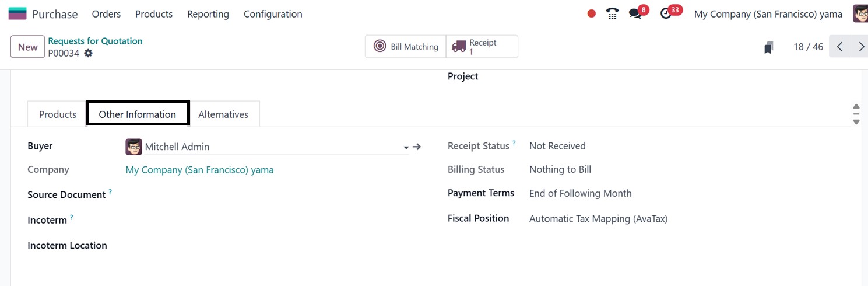Open the Bill Matching smart button
The width and height of the screenshot is (868, 286).
(406, 47)
